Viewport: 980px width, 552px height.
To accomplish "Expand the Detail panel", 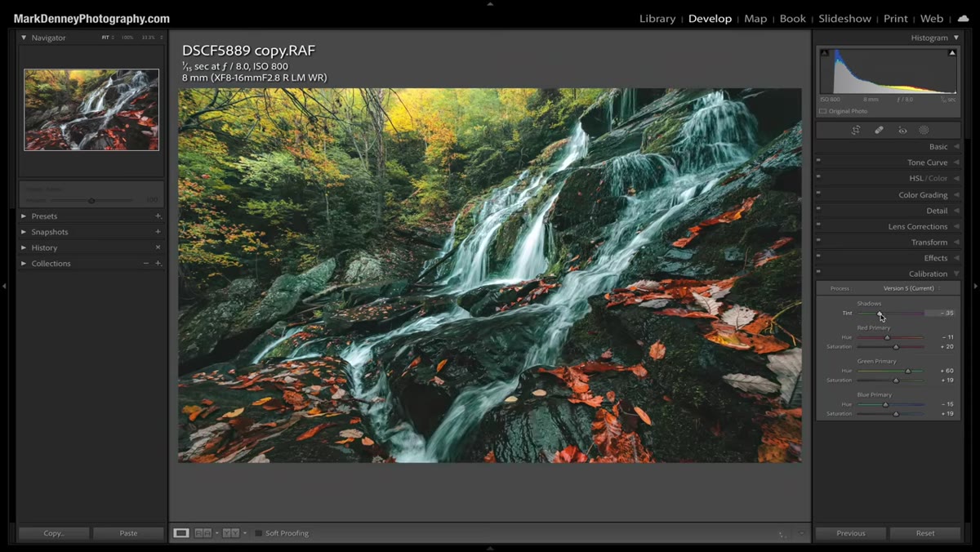I will tap(956, 210).
